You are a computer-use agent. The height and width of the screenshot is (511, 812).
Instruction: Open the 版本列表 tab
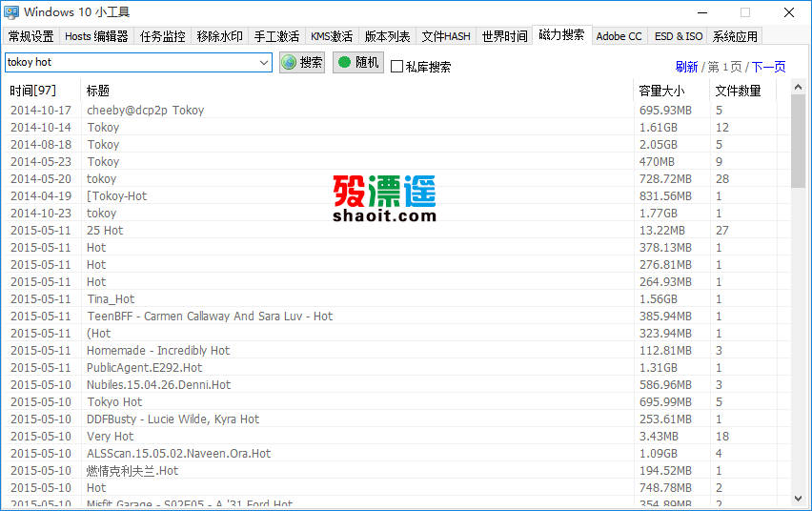[x=387, y=36]
